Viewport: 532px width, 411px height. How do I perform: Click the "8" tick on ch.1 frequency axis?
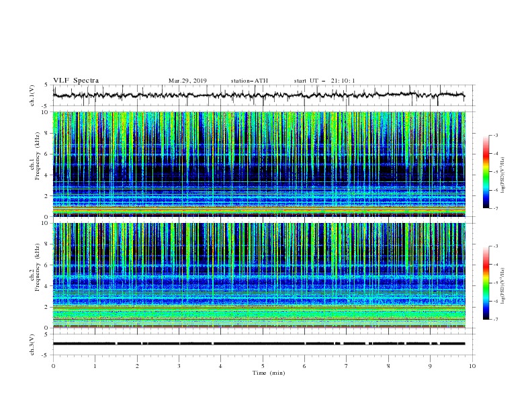pos(48,133)
